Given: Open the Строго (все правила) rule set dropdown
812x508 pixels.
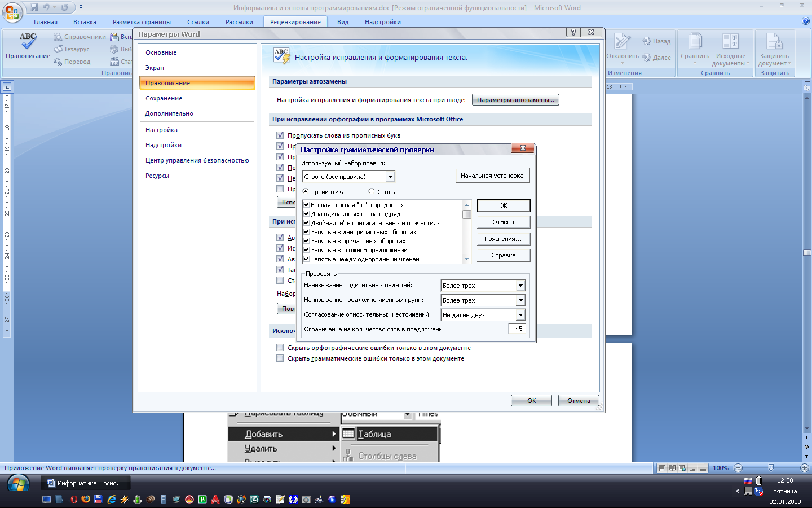Looking at the screenshot, I should point(390,177).
